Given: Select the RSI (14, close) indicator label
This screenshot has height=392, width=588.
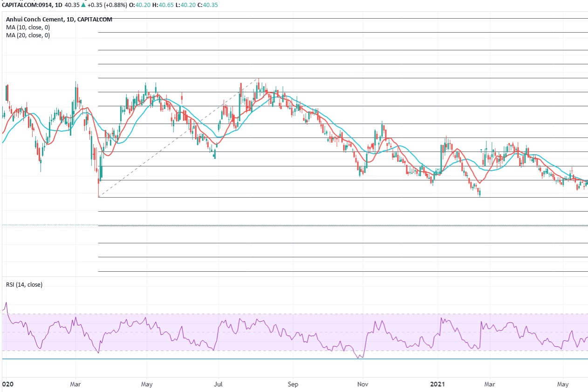Looking at the screenshot, I should 24,284.
